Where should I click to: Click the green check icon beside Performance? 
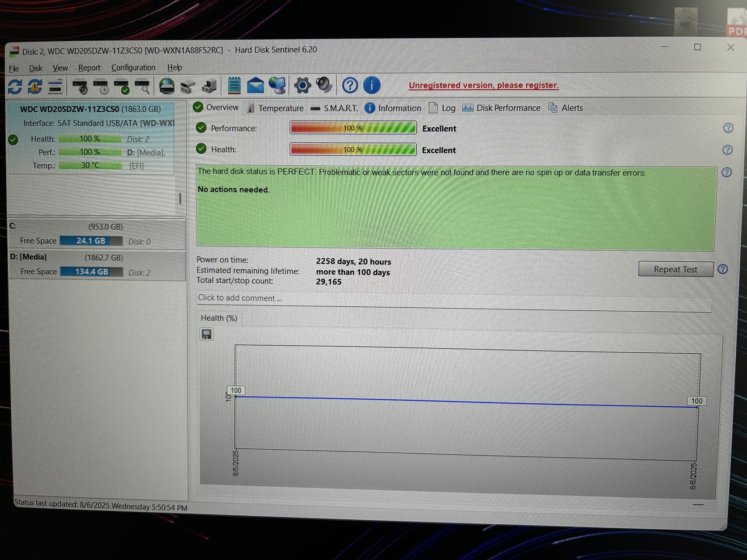pos(201,128)
